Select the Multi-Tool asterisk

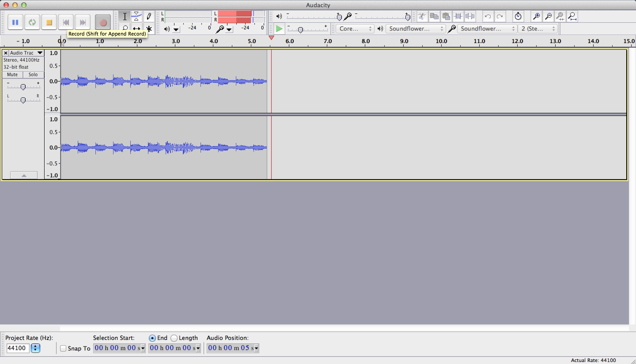coord(149,28)
